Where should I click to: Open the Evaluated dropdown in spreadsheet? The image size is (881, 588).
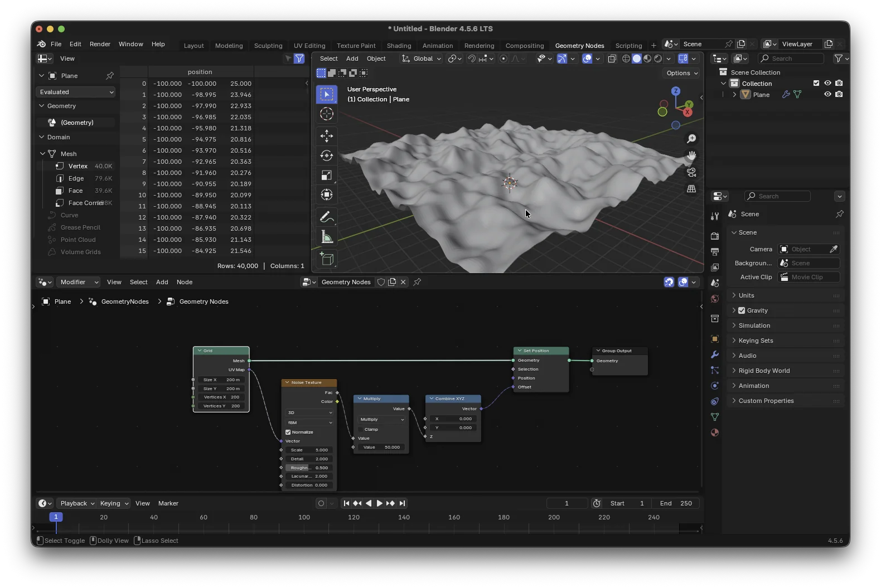click(76, 92)
